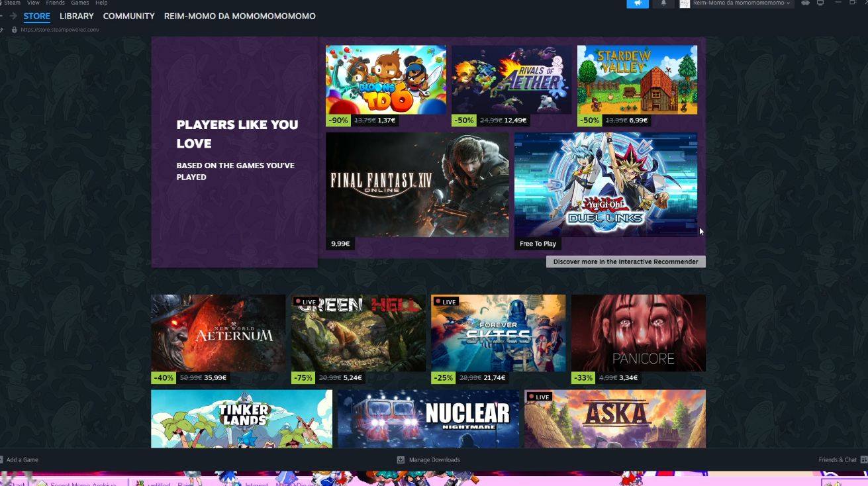
Task: Click Discover more in the Interactive Recommender
Action: pyautogui.click(x=626, y=262)
